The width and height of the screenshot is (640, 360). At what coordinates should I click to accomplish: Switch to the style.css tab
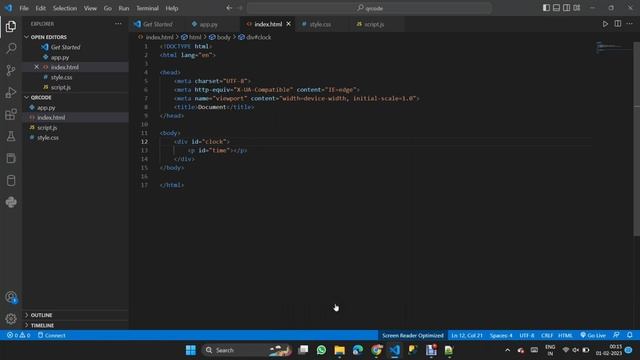click(322, 24)
